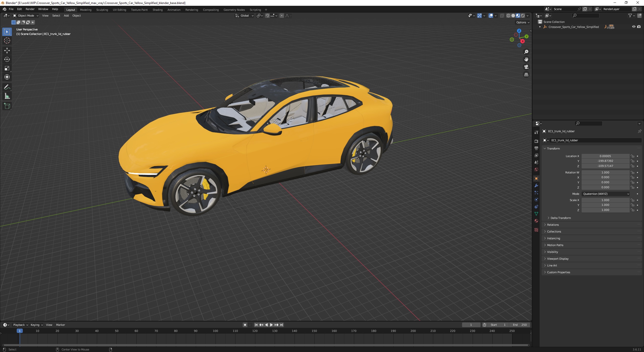Select the Move tool in toolbar

[7, 51]
